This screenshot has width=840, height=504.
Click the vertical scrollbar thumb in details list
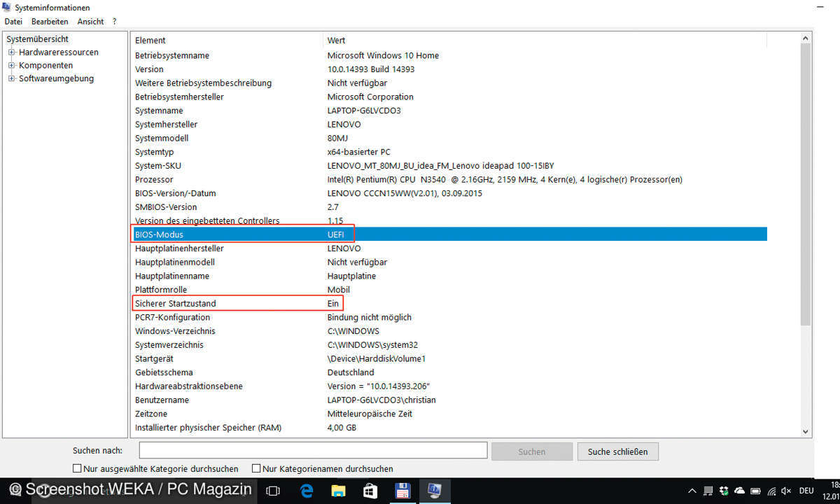coord(805,183)
